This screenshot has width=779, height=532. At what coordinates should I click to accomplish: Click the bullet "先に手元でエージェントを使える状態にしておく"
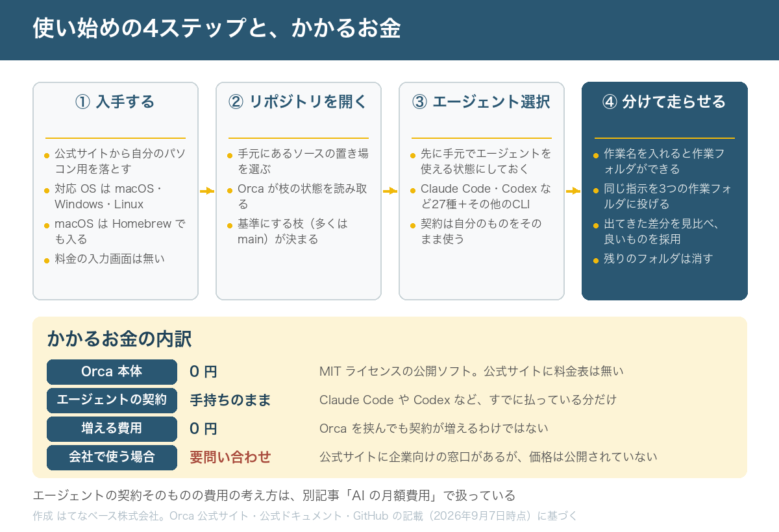[486, 161]
